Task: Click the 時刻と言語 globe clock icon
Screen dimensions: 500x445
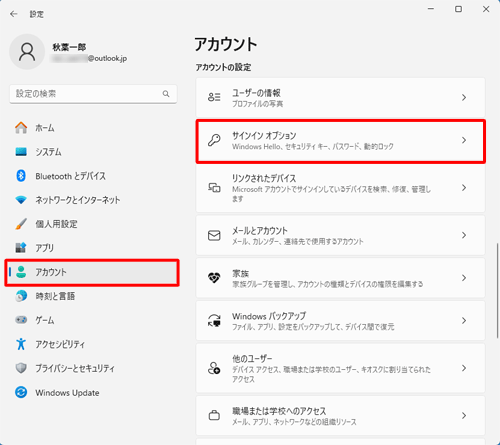Action: click(21, 296)
